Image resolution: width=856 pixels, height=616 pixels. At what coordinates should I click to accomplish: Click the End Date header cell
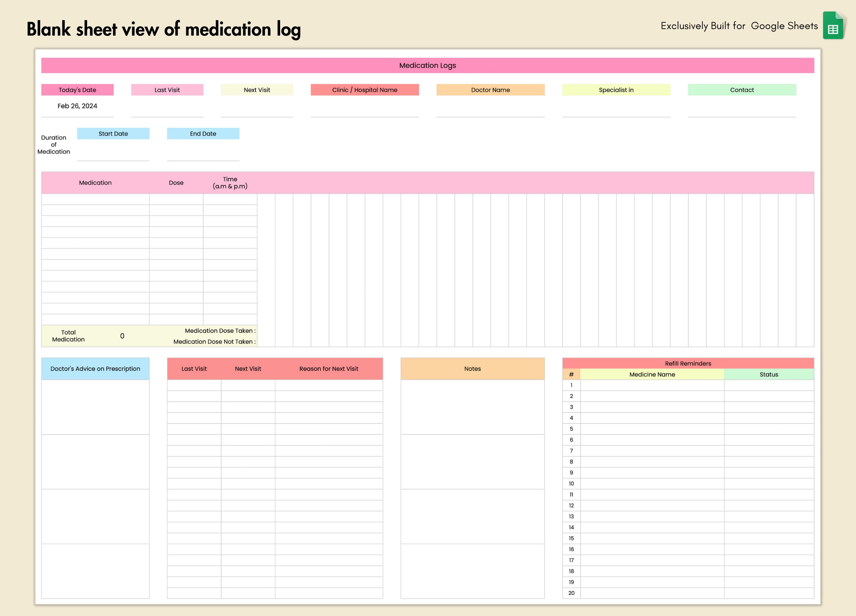tap(203, 133)
